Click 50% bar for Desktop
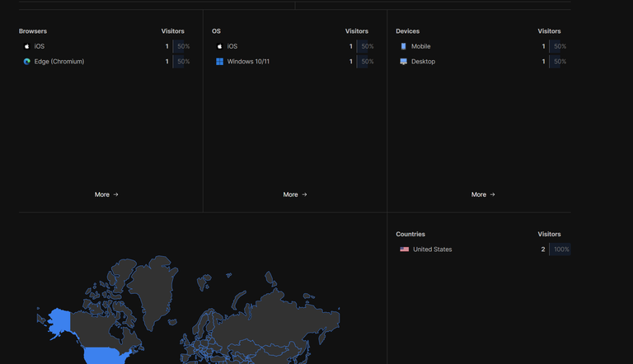 pyautogui.click(x=560, y=61)
